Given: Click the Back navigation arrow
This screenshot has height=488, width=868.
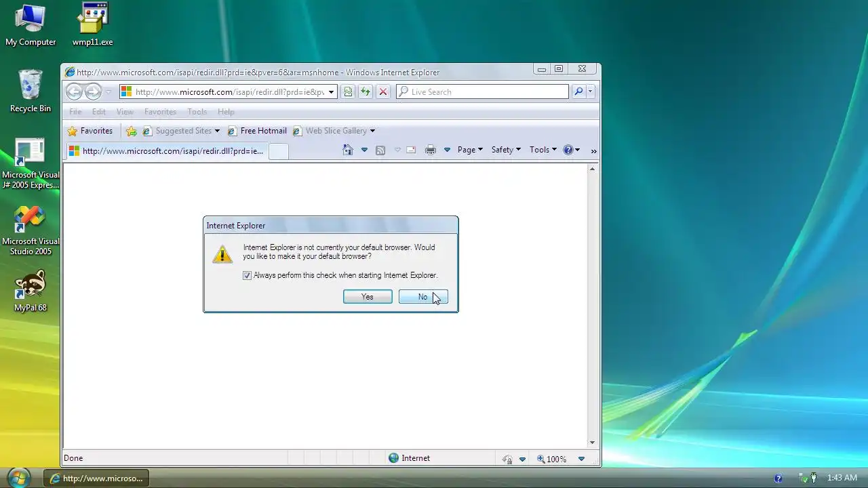Looking at the screenshot, I should click(x=74, y=91).
